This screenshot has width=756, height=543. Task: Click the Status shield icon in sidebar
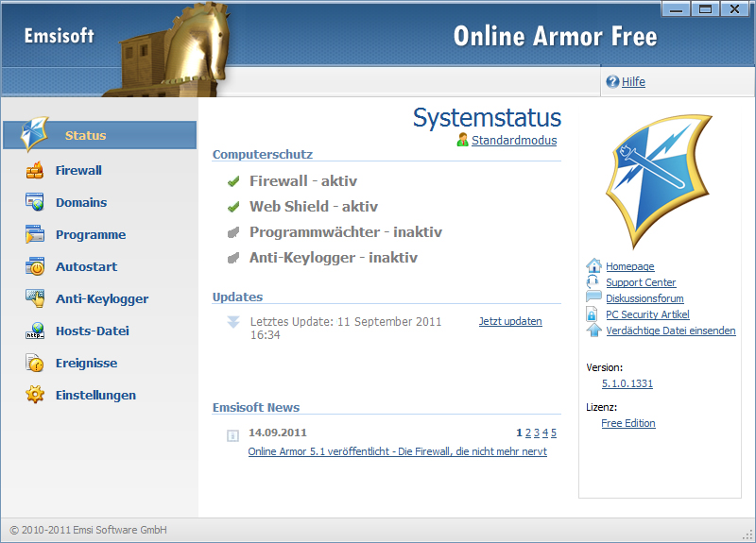pos(34,134)
